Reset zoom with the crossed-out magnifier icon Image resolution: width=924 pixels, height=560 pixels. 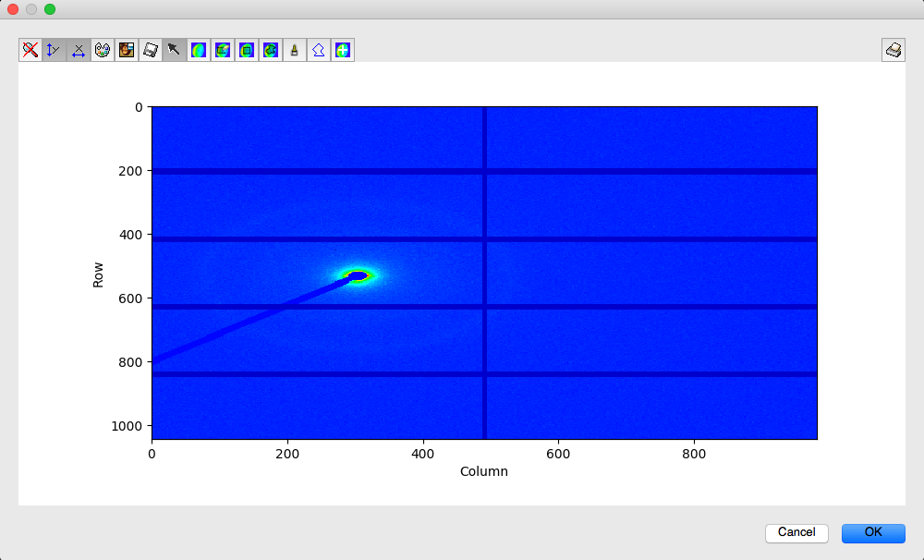30,50
